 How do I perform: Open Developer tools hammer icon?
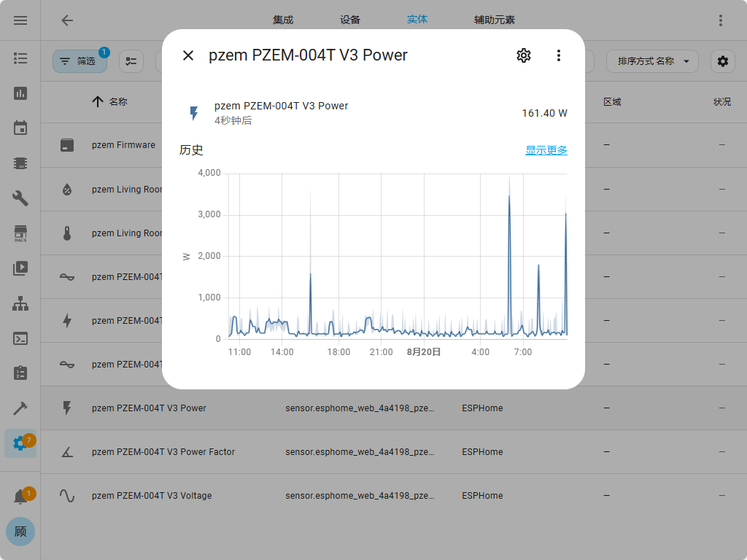(20, 408)
